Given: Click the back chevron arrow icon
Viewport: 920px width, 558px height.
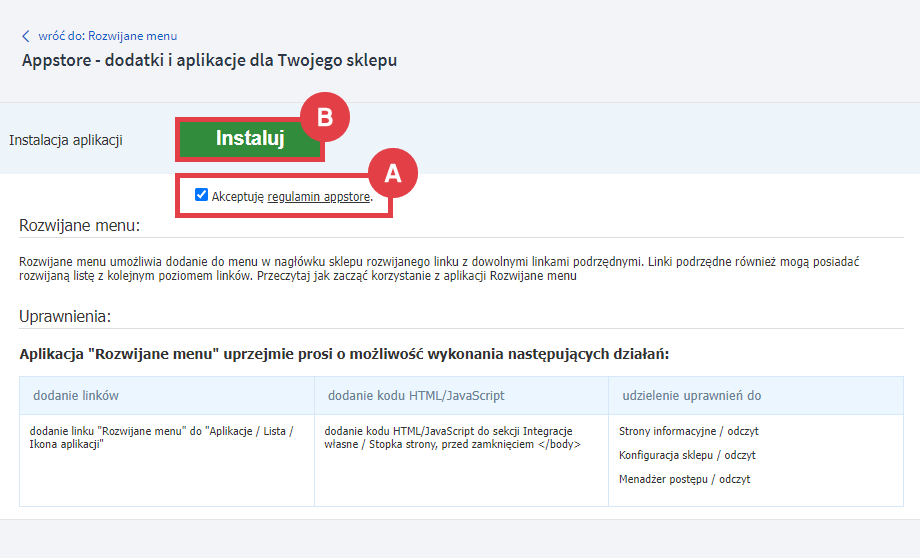Looking at the screenshot, I should [x=26, y=36].
